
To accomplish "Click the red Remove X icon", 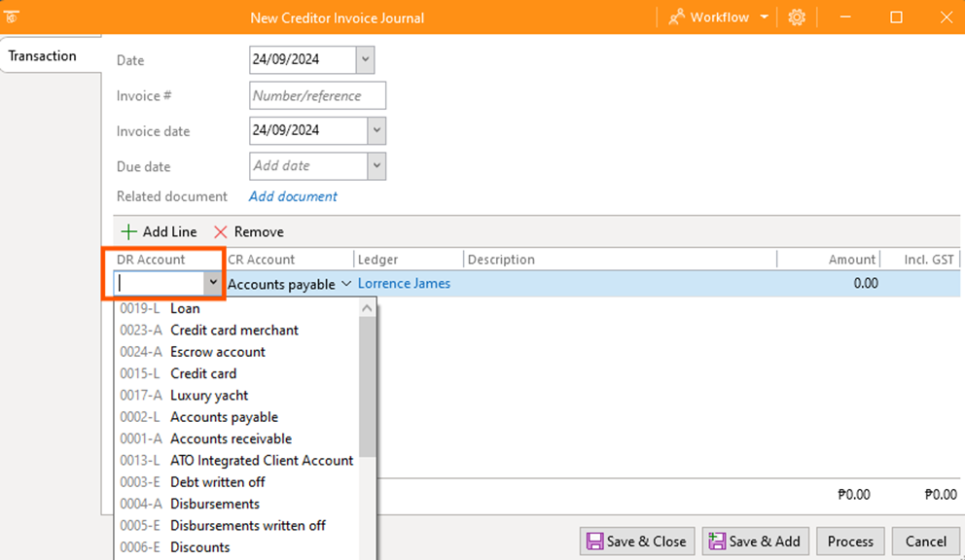I will pyautogui.click(x=221, y=232).
